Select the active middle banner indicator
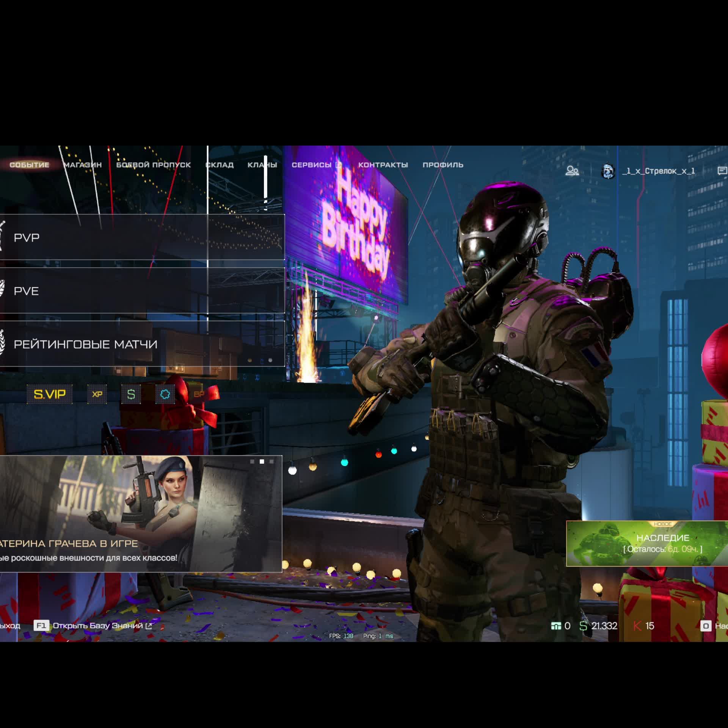 coord(262,461)
